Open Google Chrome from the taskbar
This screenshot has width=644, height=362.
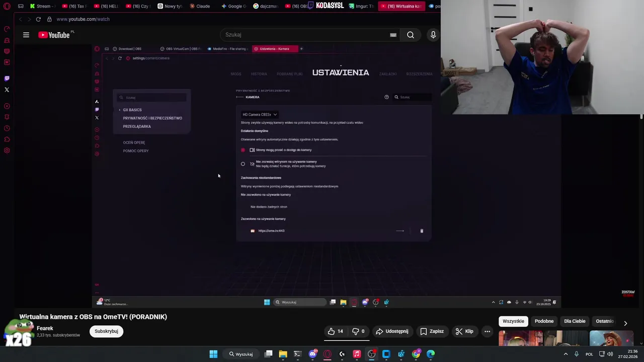click(x=416, y=354)
